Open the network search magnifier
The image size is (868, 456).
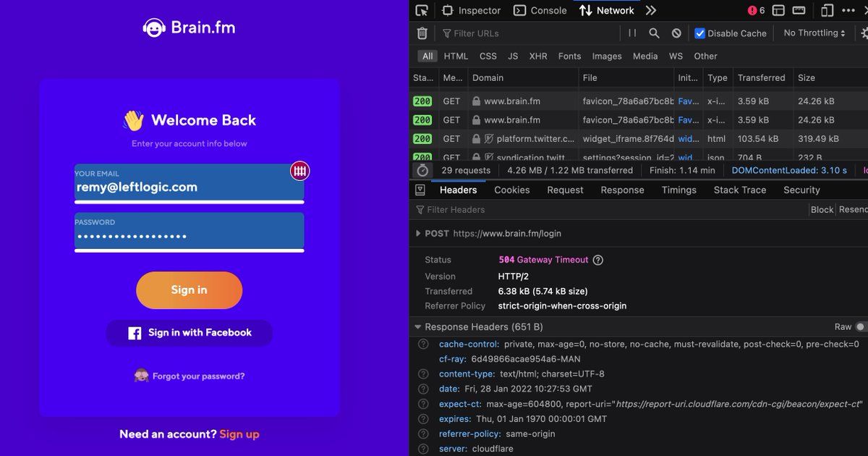coord(654,33)
